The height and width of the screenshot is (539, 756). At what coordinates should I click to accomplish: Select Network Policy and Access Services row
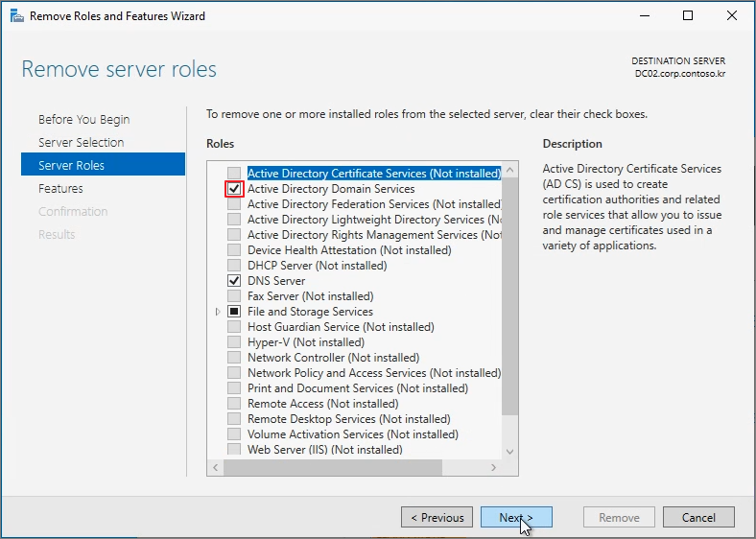(374, 373)
